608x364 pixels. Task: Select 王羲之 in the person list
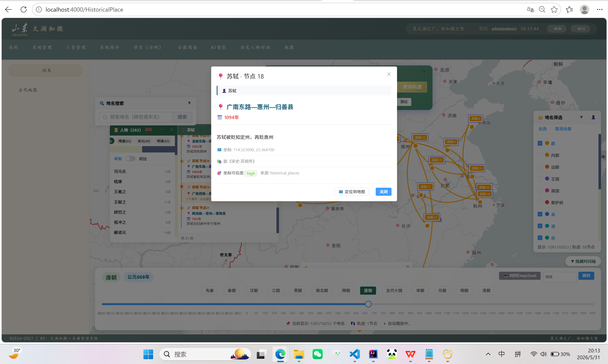[142, 192]
